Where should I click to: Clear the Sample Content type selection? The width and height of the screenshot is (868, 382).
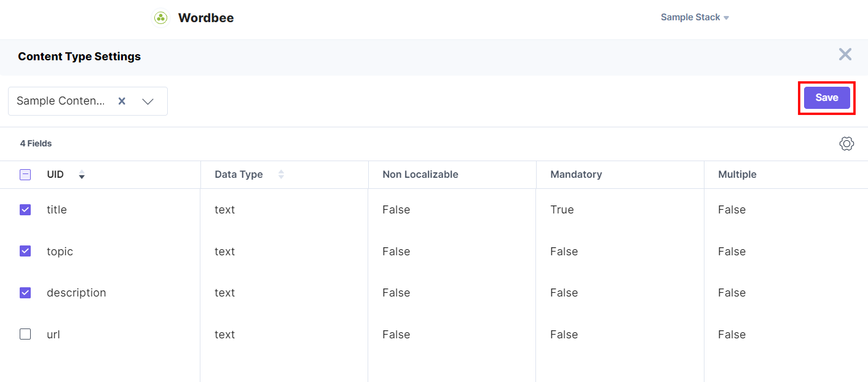pyautogui.click(x=122, y=101)
